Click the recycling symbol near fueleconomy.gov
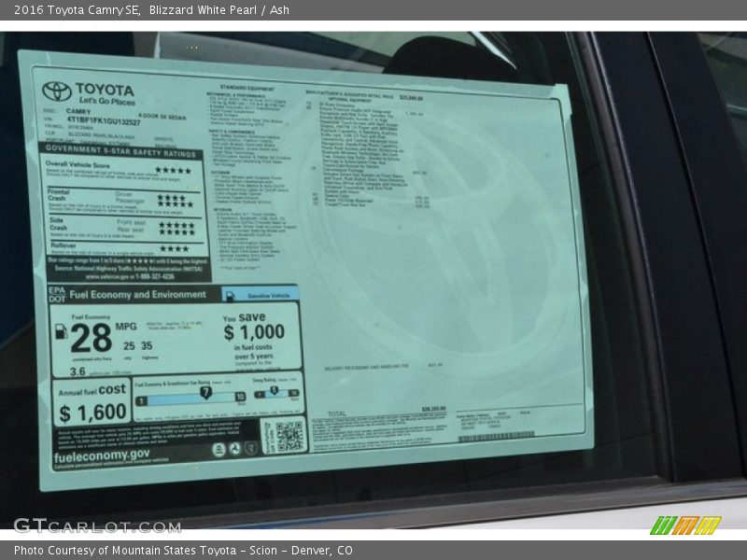 (235, 448)
